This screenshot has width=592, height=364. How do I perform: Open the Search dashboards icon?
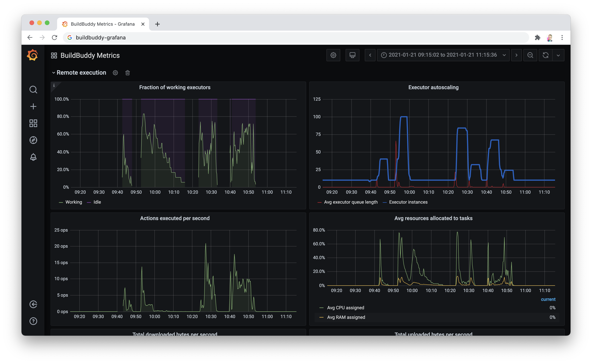click(33, 90)
